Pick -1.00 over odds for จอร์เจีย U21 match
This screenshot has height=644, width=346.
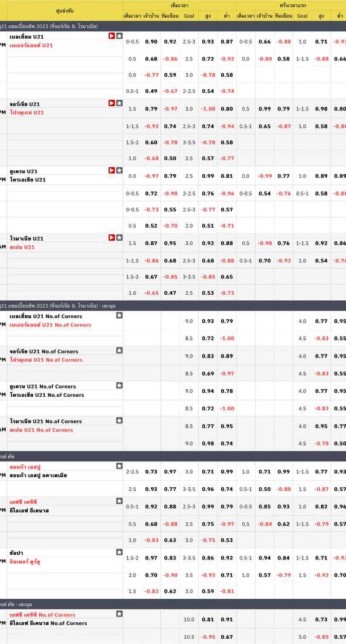pyautogui.click(x=208, y=109)
